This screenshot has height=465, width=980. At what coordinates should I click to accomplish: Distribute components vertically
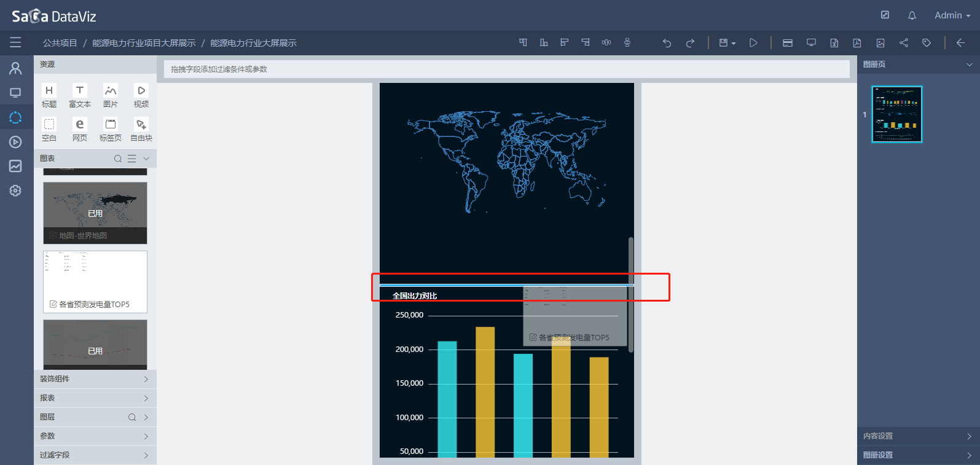627,42
